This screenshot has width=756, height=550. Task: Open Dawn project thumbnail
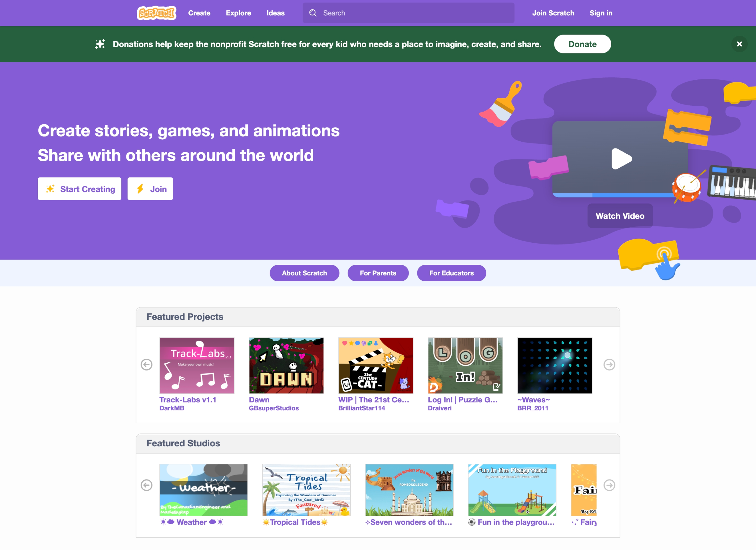(286, 366)
